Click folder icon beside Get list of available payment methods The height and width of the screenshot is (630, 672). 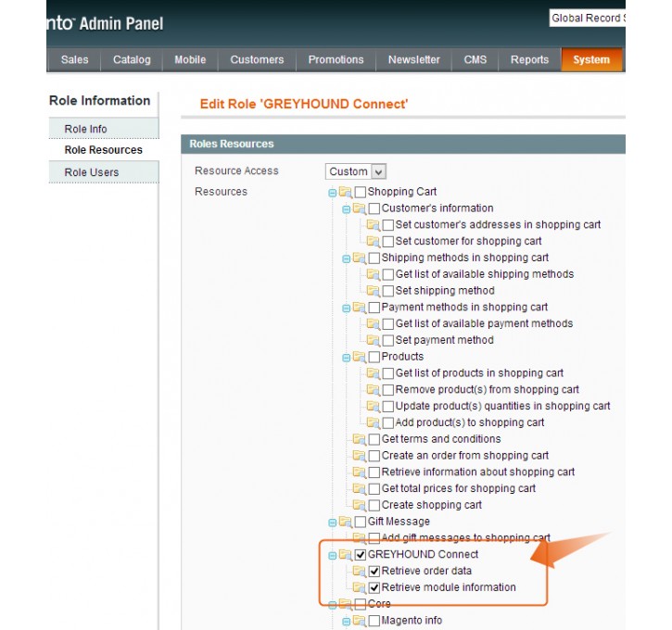click(373, 323)
